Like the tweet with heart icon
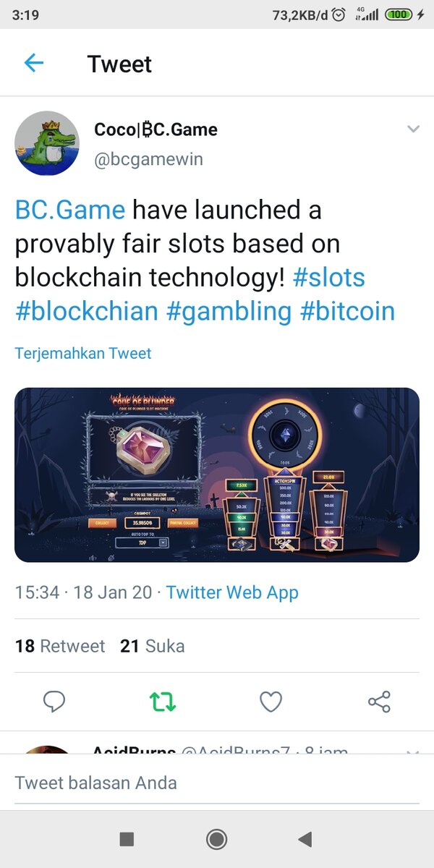Image resolution: width=434 pixels, height=868 pixels. pos(271,701)
